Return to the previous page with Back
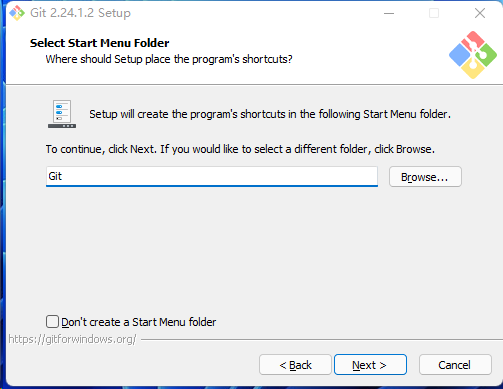This screenshot has height=389, width=503. click(x=295, y=365)
